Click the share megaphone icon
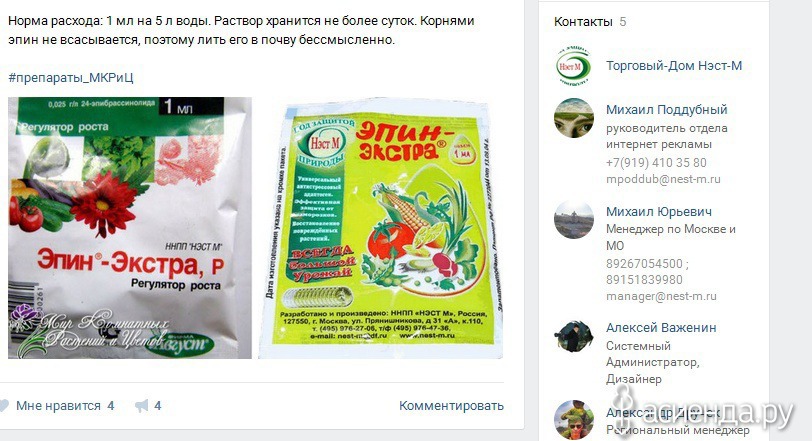The image size is (812, 441). coord(141,406)
